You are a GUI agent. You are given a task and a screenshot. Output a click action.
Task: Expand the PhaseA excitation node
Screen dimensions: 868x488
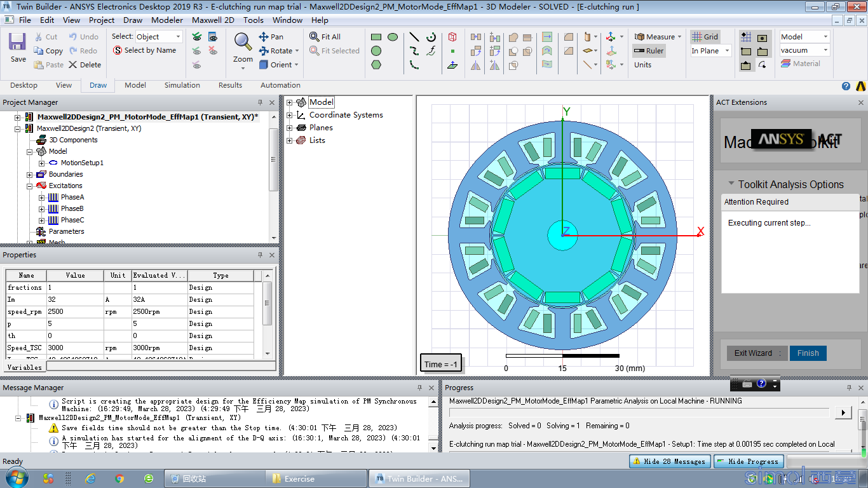(x=42, y=197)
